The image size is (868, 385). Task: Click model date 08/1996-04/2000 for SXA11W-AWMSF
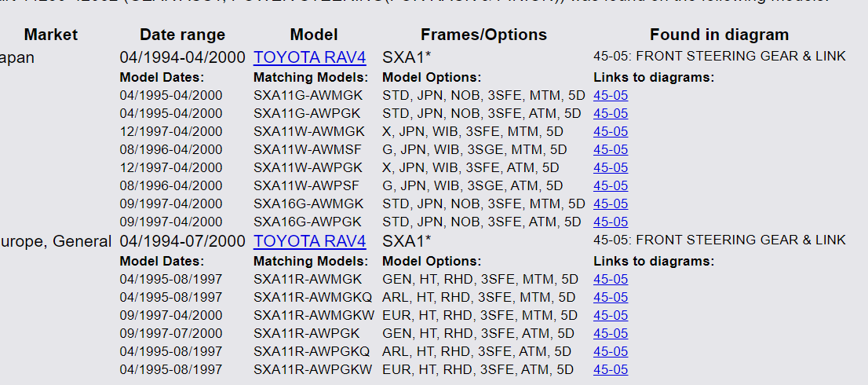pyautogui.click(x=171, y=149)
